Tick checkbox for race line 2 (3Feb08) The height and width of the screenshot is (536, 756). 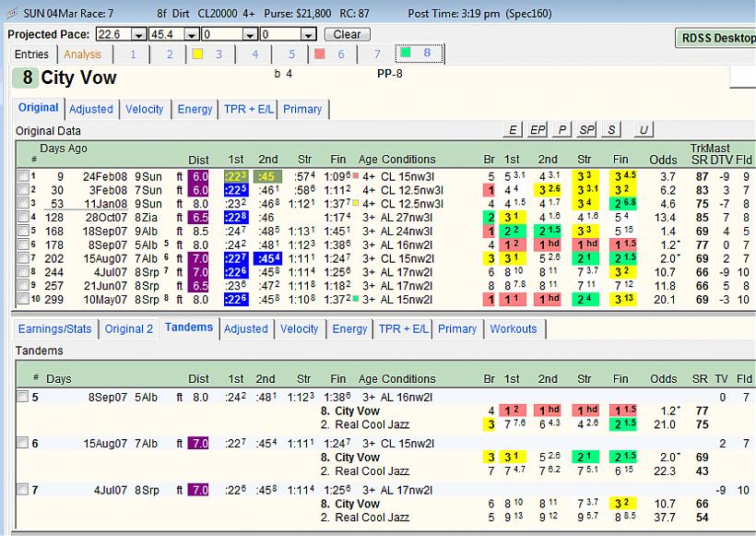[23, 190]
